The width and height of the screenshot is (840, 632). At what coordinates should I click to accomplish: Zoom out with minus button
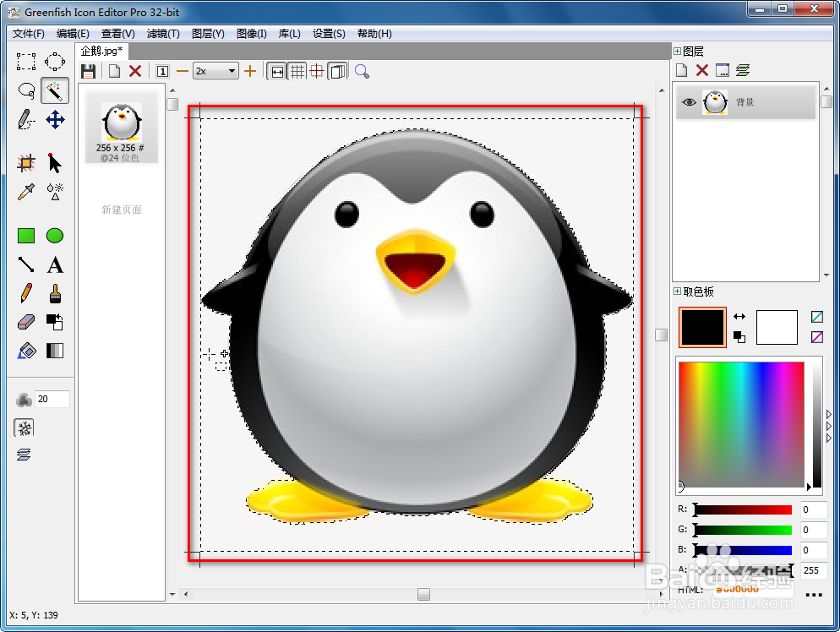point(183,71)
